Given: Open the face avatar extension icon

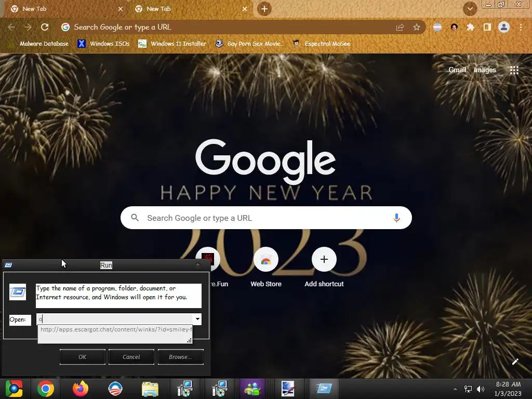Looking at the screenshot, I should [454, 27].
